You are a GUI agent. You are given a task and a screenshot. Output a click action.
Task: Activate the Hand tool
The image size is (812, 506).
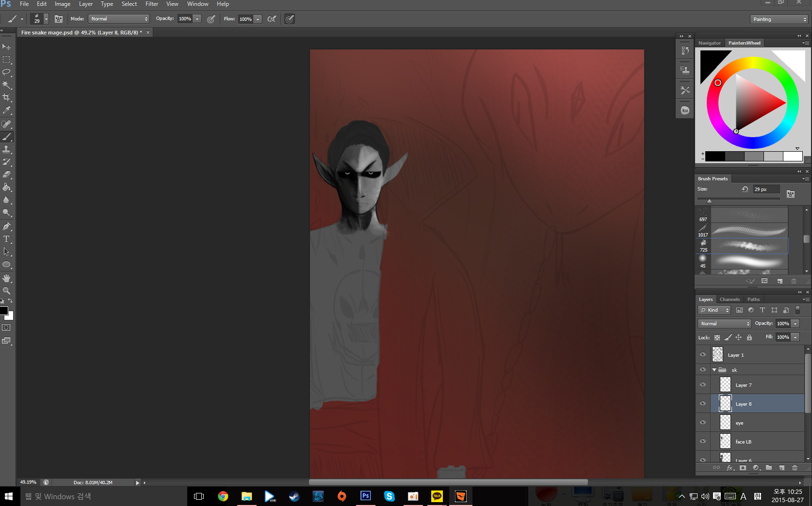point(6,278)
